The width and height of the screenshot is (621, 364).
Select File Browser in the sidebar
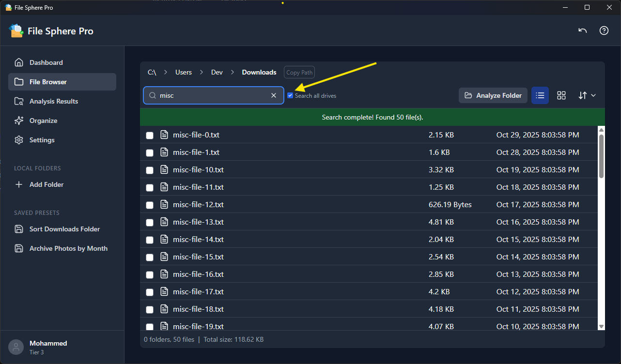click(62, 82)
